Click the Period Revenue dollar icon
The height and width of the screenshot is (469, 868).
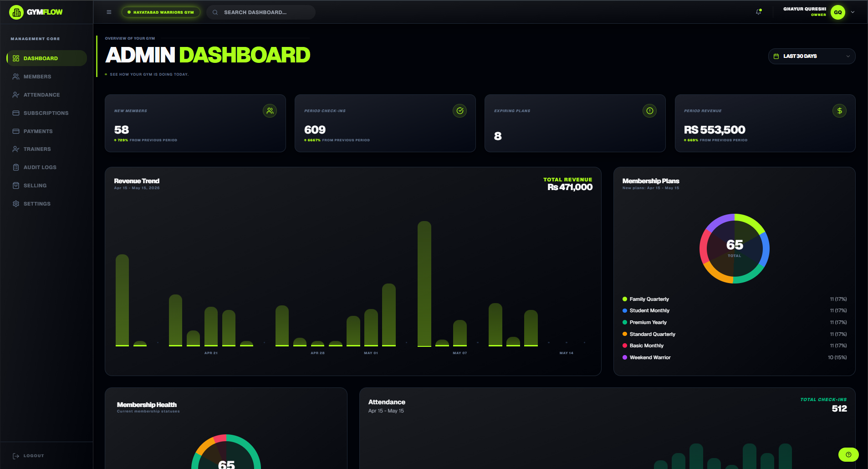(x=839, y=111)
